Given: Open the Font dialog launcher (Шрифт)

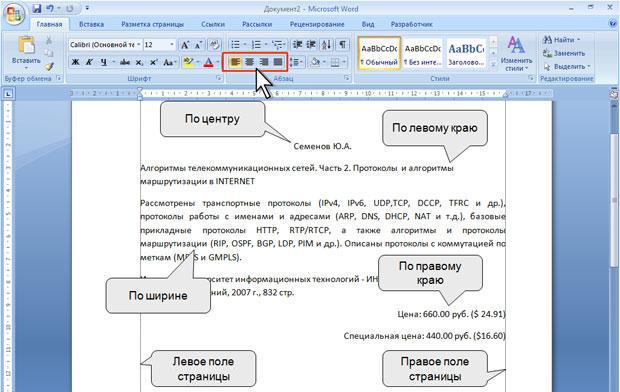Looking at the screenshot, I should [x=219, y=78].
